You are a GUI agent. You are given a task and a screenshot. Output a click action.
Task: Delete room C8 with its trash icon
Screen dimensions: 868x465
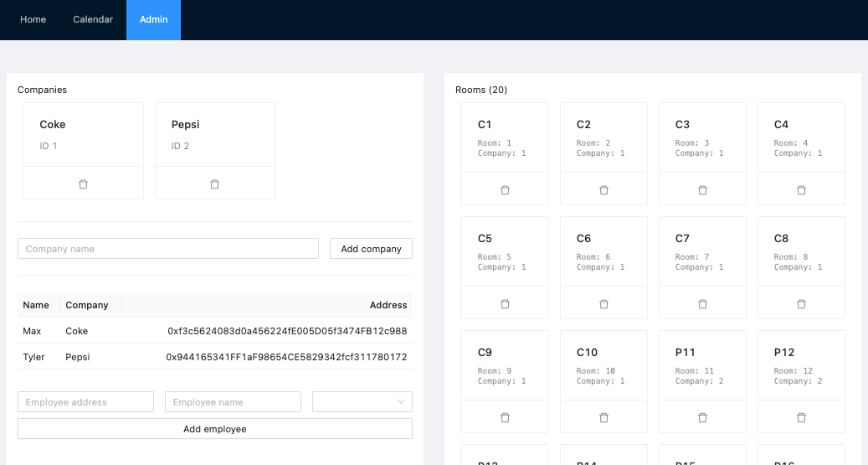pyautogui.click(x=801, y=304)
